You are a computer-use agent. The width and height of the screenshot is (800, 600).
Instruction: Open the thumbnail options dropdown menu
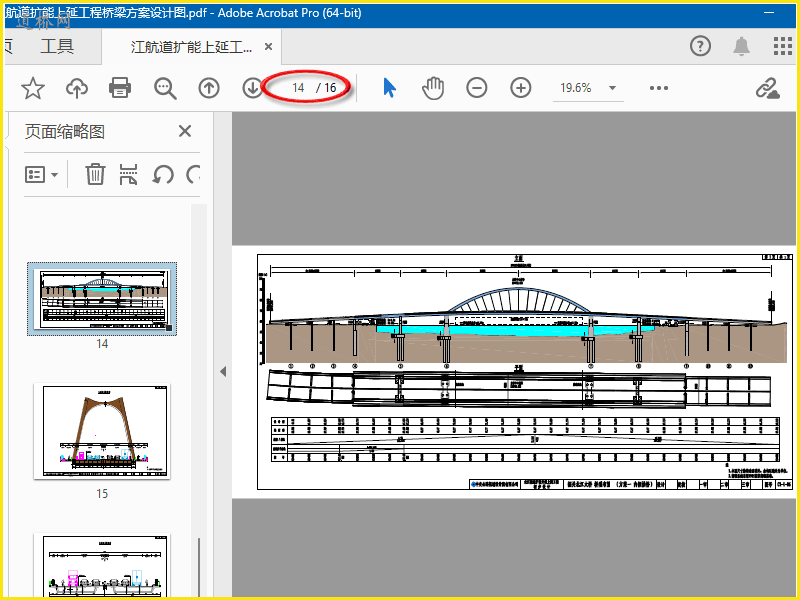[41, 174]
